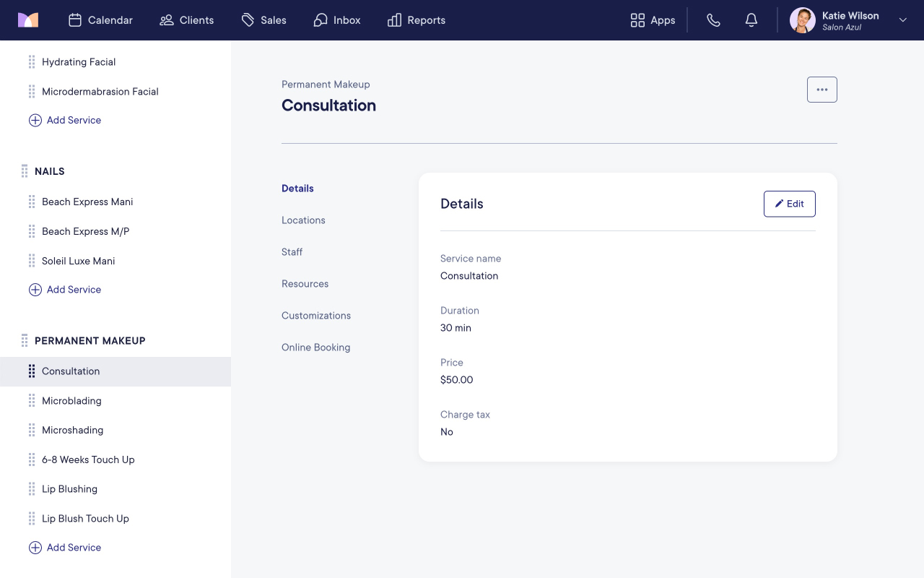Click Add Service under PERMANENT MAKEUP

pyautogui.click(x=65, y=548)
